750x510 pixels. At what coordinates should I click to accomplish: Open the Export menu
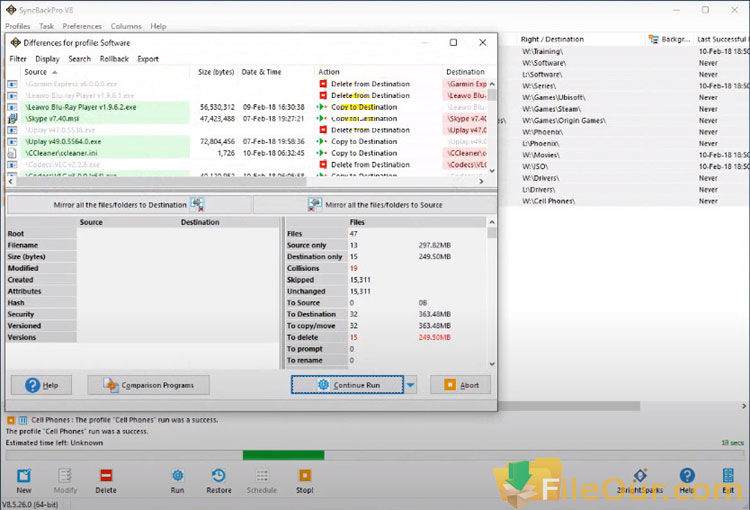(148, 59)
